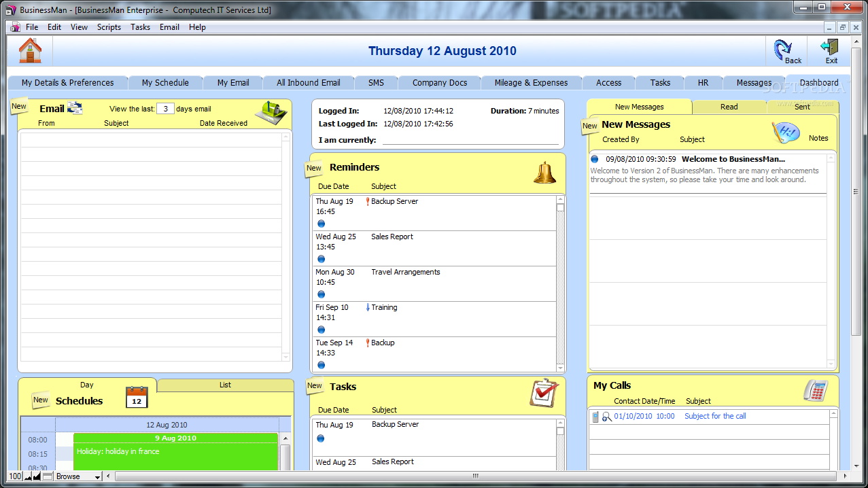Screen dimensions: 868x488
Task: Switch to My Schedule tab
Action: [x=165, y=83]
